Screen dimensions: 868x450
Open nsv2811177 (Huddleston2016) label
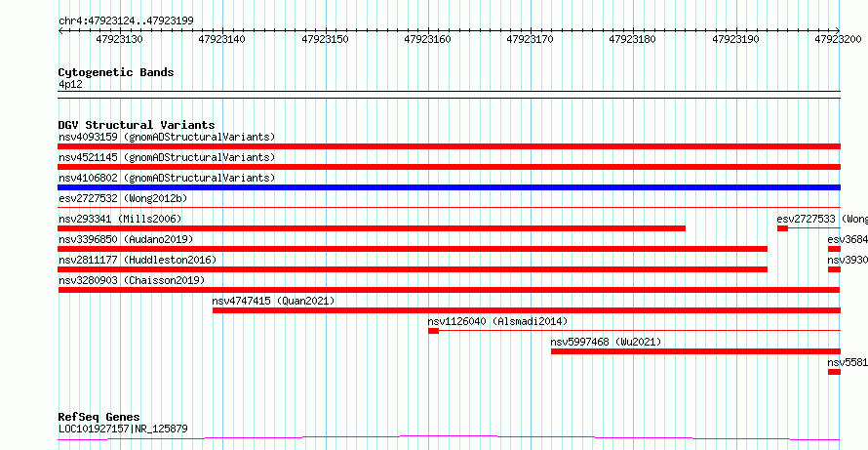click(x=138, y=260)
